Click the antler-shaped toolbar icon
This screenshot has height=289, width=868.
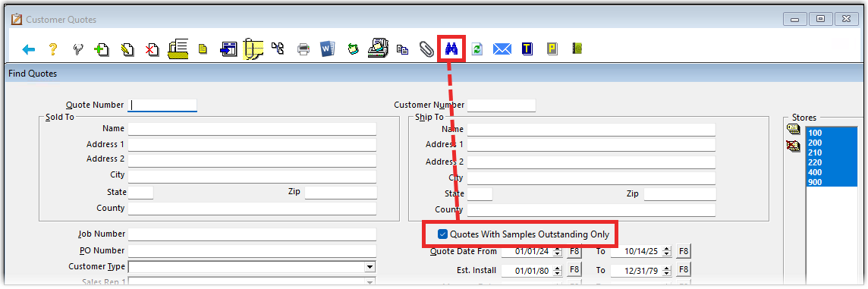point(78,49)
